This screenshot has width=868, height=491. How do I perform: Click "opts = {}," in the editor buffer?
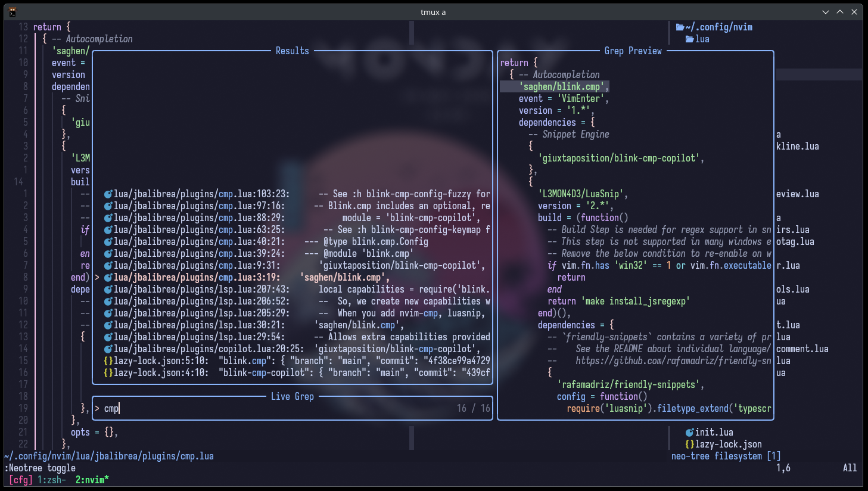pyautogui.click(x=95, y=433)
